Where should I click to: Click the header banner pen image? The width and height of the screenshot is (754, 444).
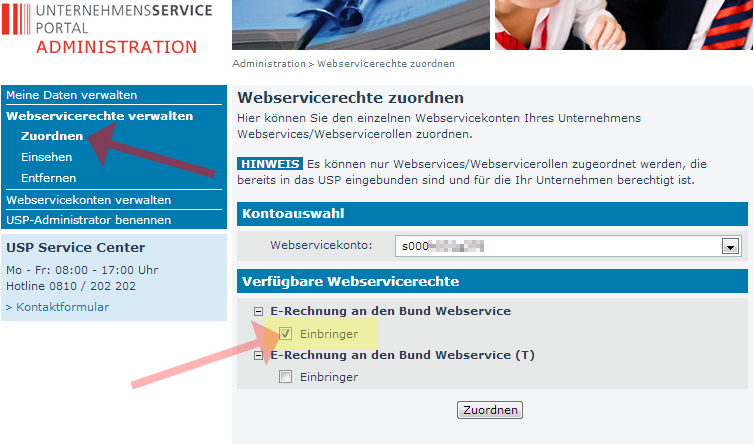tap(360, 24)
